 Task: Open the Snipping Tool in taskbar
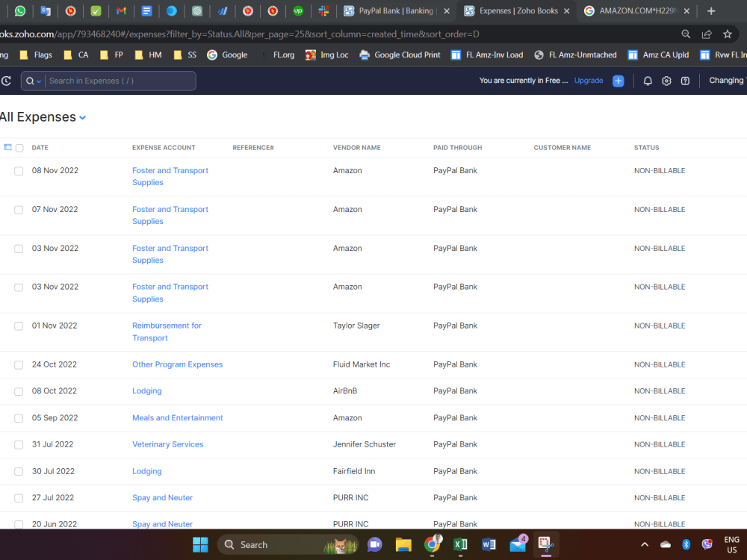point(546,544)
